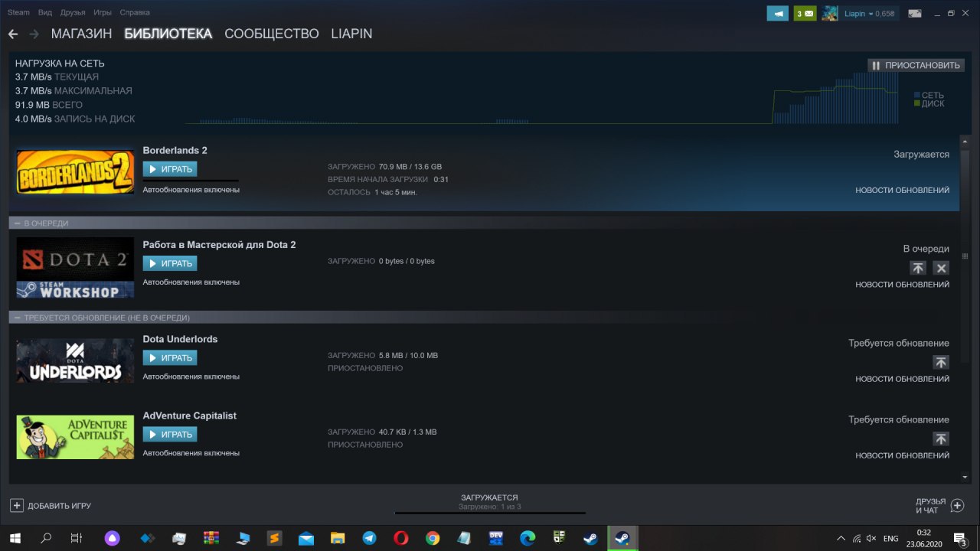Open the Вид menu
The height and width of the screenshot is (551, 980).
point(45,13)
